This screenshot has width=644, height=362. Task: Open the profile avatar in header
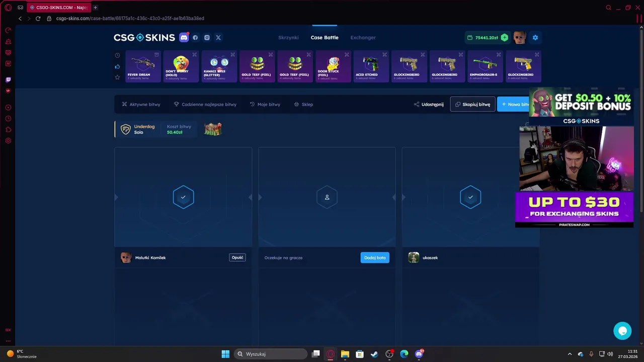click(x=520, y=37)
